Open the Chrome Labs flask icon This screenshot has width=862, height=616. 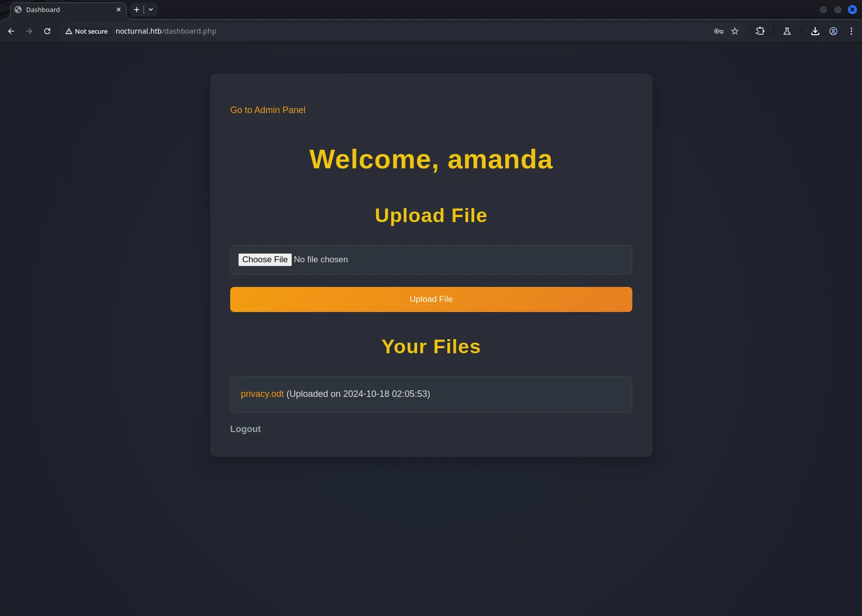pos(787,31)
